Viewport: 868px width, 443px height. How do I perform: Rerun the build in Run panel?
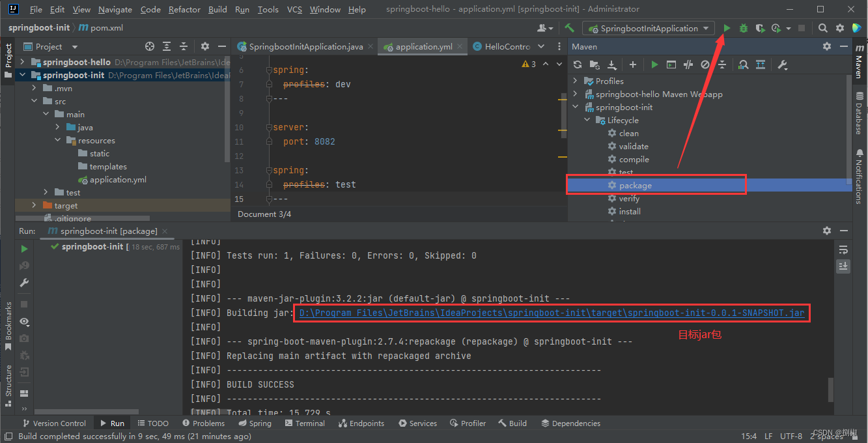click(x=24, y=248)
